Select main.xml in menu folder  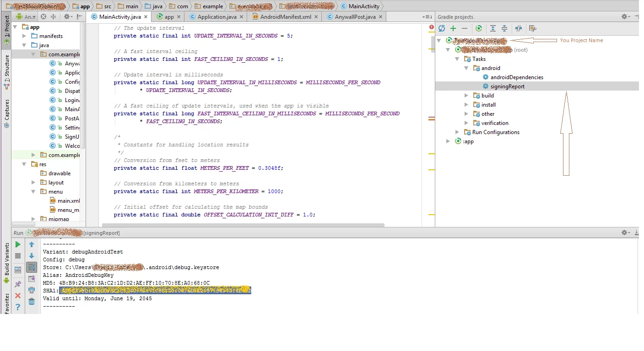point(69,201)
